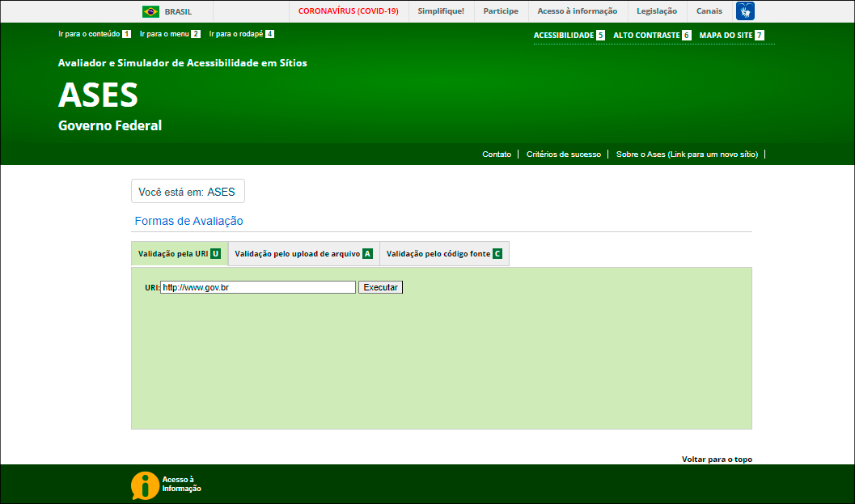This screenshot has width=855, height=504.
Task: Open the BRASIL portal link
Action: point(178,11)
